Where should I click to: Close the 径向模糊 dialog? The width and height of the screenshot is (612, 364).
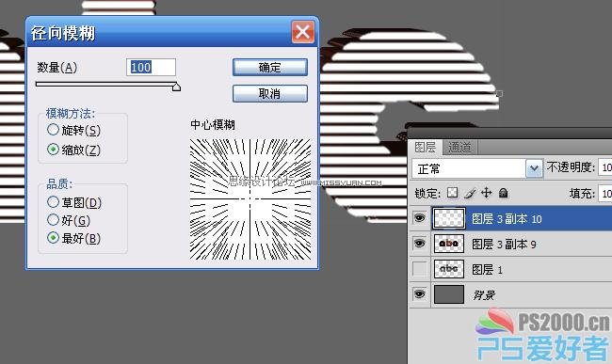point(303,32)
